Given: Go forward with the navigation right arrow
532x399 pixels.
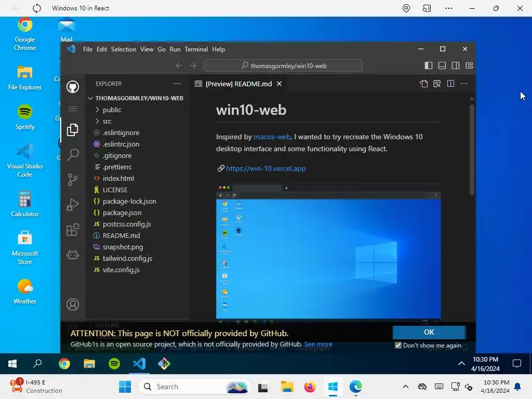Looking at the screenshot, I should pyautogui.click(x=193, y=65).
